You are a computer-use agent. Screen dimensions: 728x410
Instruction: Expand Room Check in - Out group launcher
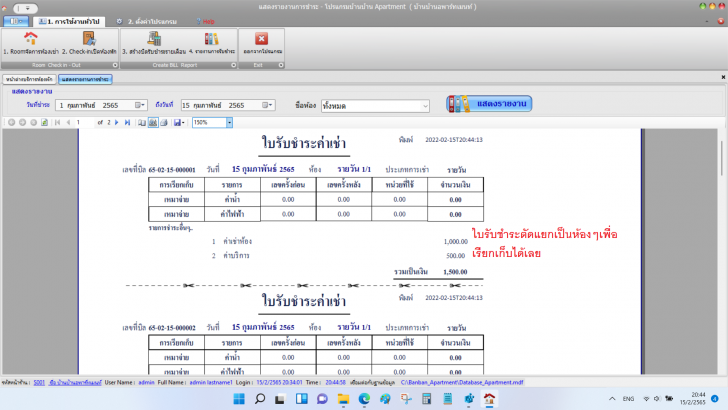(115, 65)
